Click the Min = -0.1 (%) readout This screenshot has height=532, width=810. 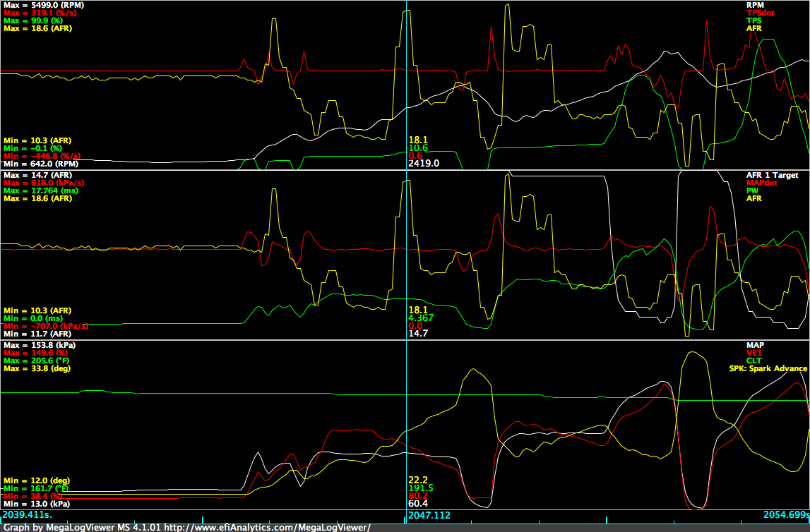(x=33, y=149)
